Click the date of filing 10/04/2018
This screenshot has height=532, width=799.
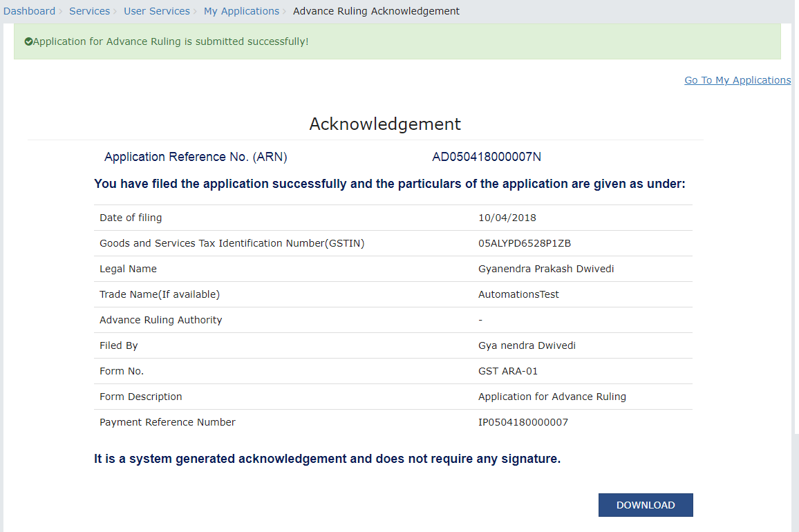tap(507, 218)
